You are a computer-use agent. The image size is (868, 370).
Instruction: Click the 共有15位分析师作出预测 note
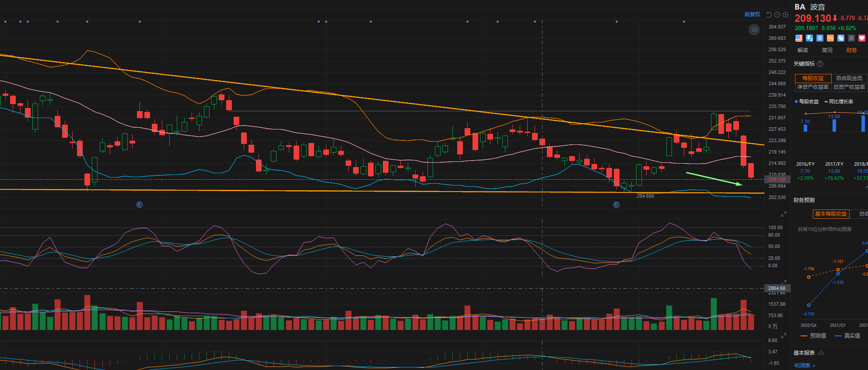click(824, 229)
